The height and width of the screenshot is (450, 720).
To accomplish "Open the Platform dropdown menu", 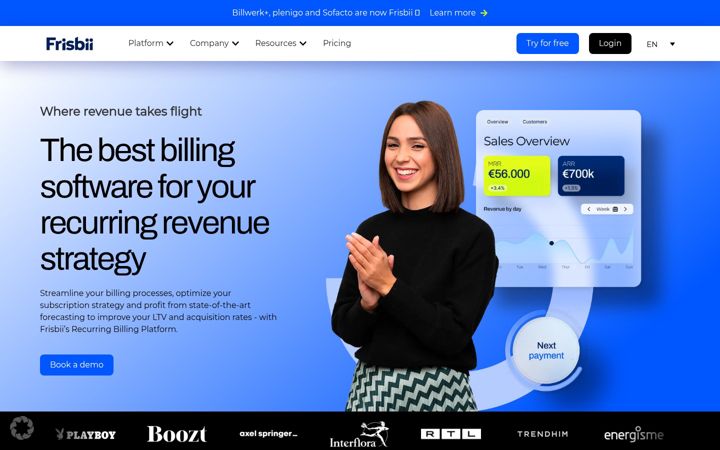I will click(151, 43).
